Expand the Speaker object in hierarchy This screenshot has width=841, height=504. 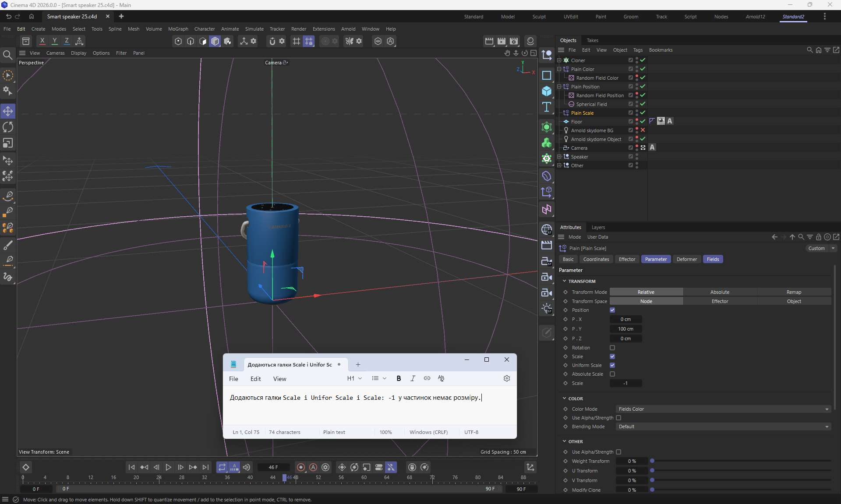(x=559, y=157)
